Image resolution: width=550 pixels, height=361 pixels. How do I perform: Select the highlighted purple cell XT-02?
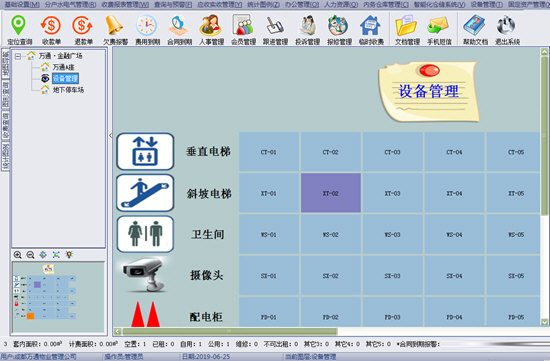click(x=331, y=193)
